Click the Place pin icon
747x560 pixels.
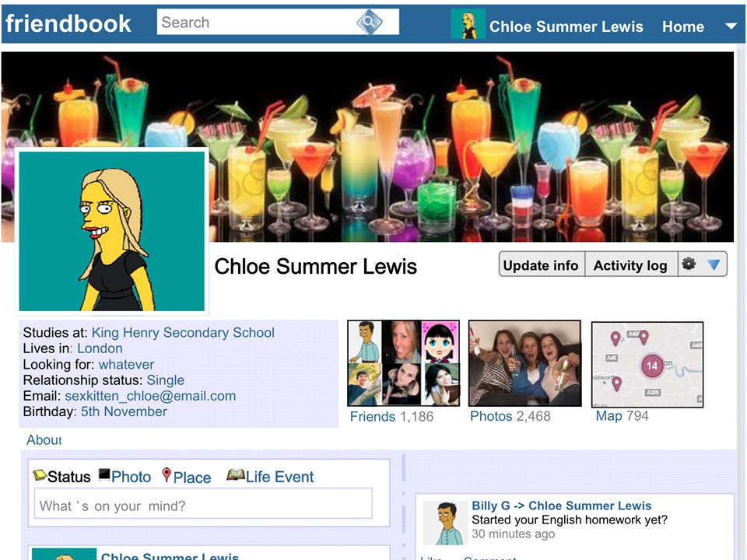(x=167, y=474)
